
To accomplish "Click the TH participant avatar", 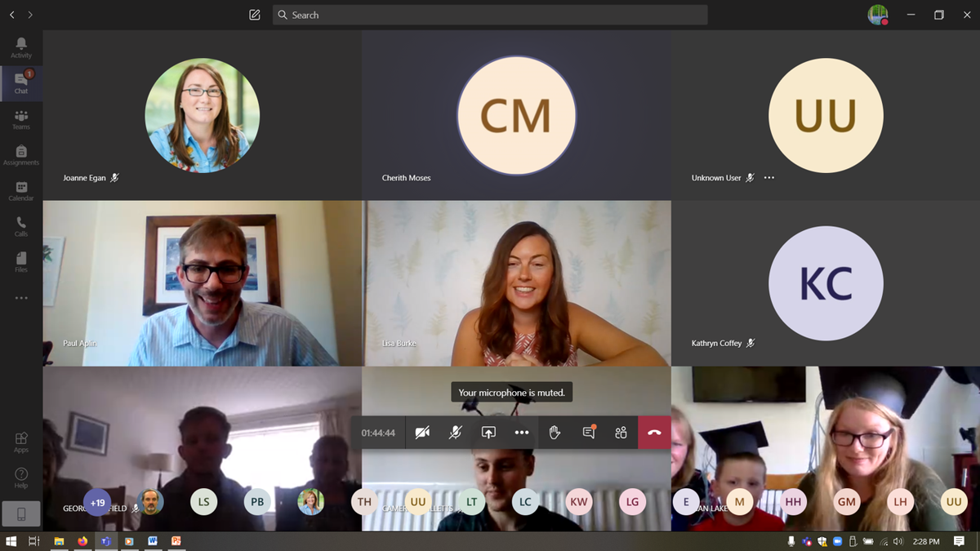I will pos(364,502).
